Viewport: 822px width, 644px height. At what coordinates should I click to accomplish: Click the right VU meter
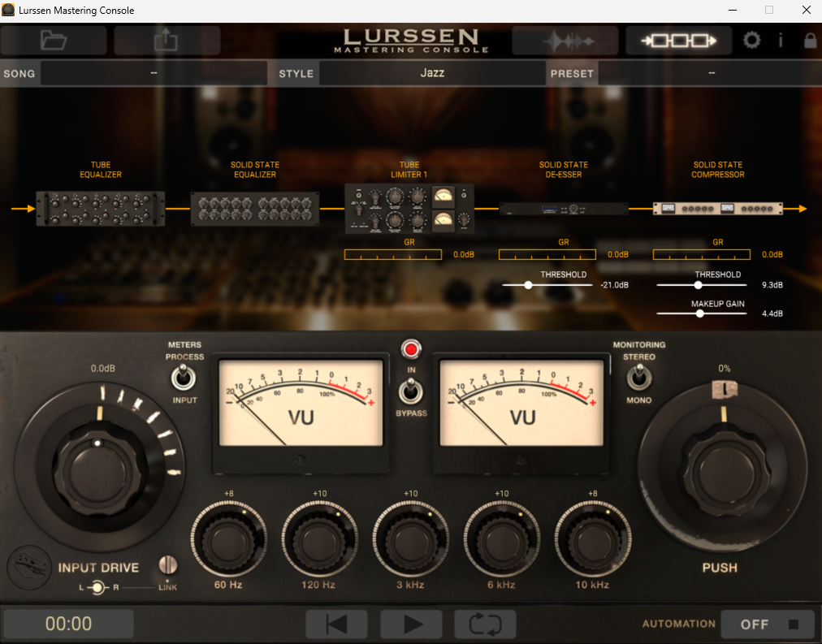click(521, 403)
